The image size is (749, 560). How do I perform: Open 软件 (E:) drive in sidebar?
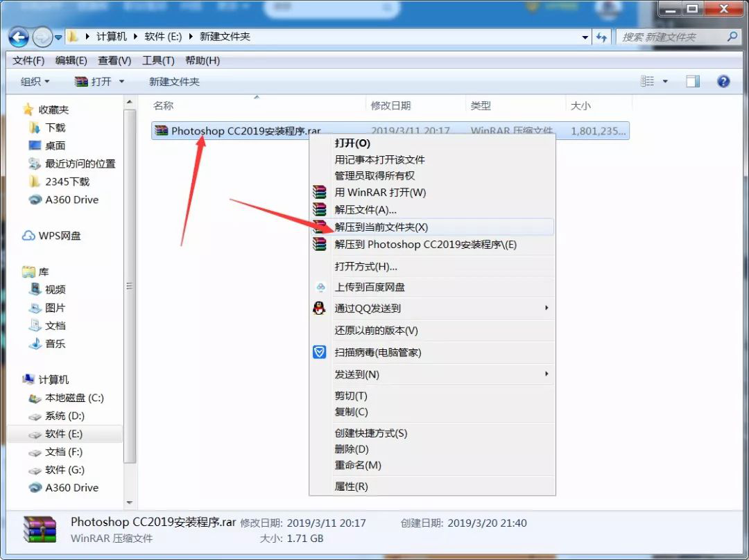(x=64, y=434)
